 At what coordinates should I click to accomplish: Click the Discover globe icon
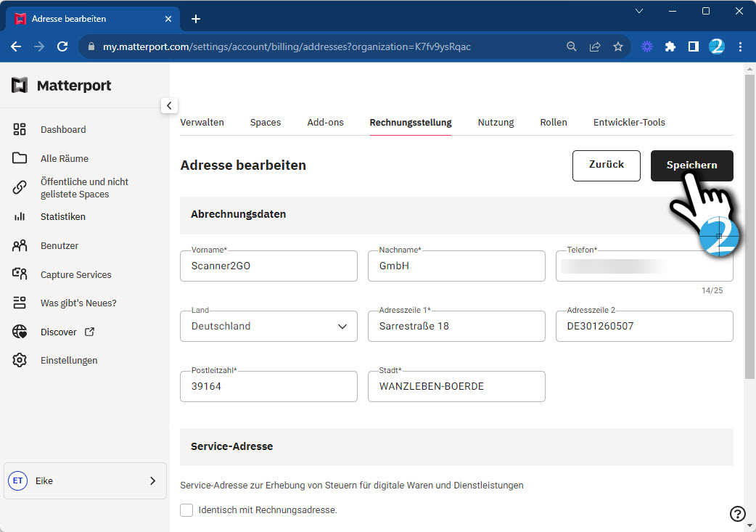(20, 332)
